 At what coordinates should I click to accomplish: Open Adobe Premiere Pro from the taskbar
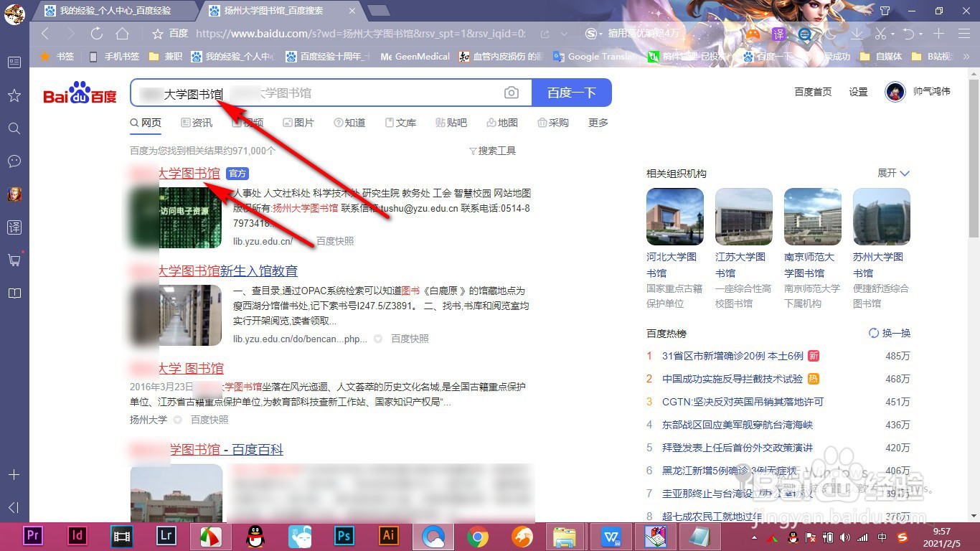(34, 536)
